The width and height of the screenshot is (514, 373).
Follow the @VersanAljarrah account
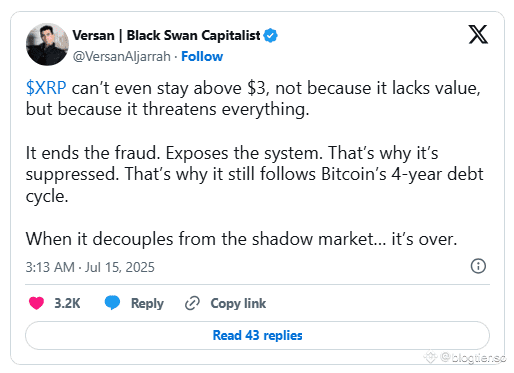coord(202,56)
